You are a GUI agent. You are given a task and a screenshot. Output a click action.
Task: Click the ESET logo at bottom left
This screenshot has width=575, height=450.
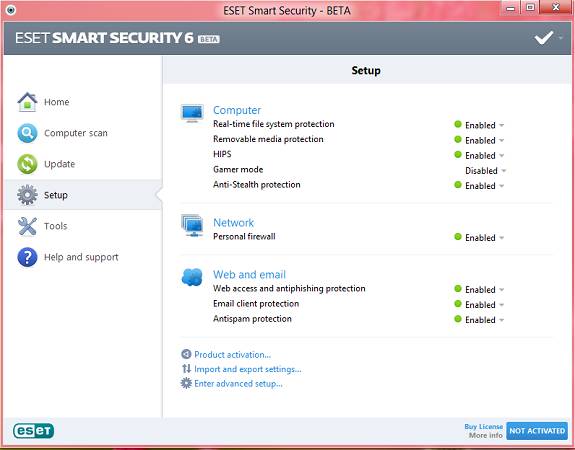(x=33, y=431)
